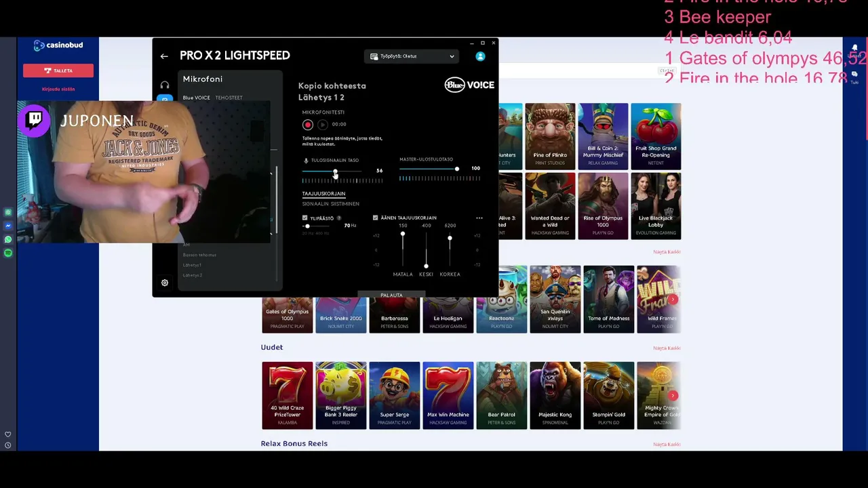Screen dimensions: 868x488
Task: Select the Signaalin siistiminen tab
Action: tap(331, 204)
